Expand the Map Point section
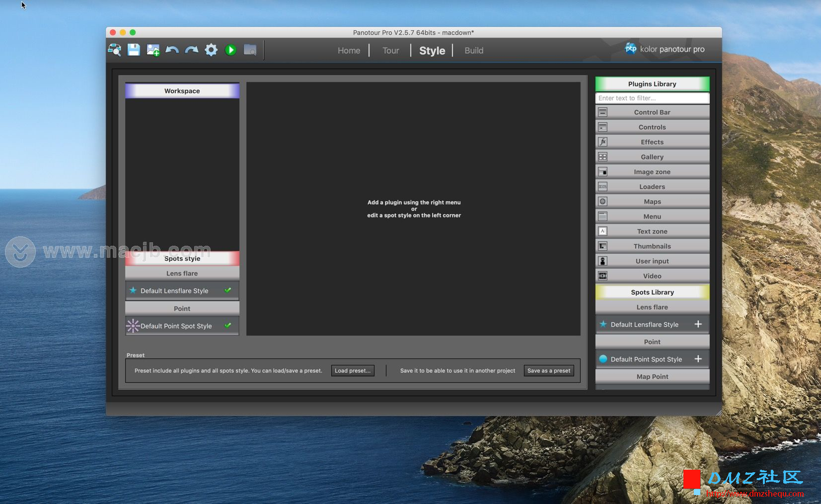This screenshot has width=821, height=504. [652, 376]
